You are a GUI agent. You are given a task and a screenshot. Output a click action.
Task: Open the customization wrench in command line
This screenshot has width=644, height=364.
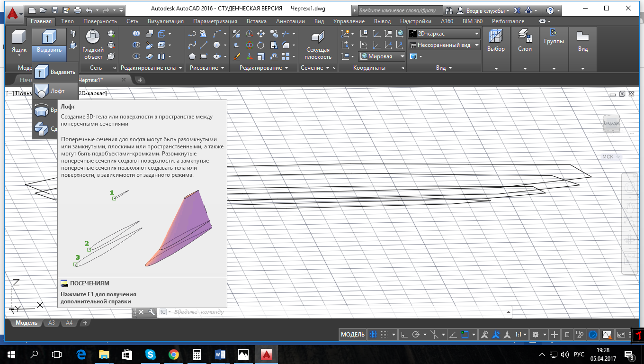pyautogui.click(x=152, y=312)
